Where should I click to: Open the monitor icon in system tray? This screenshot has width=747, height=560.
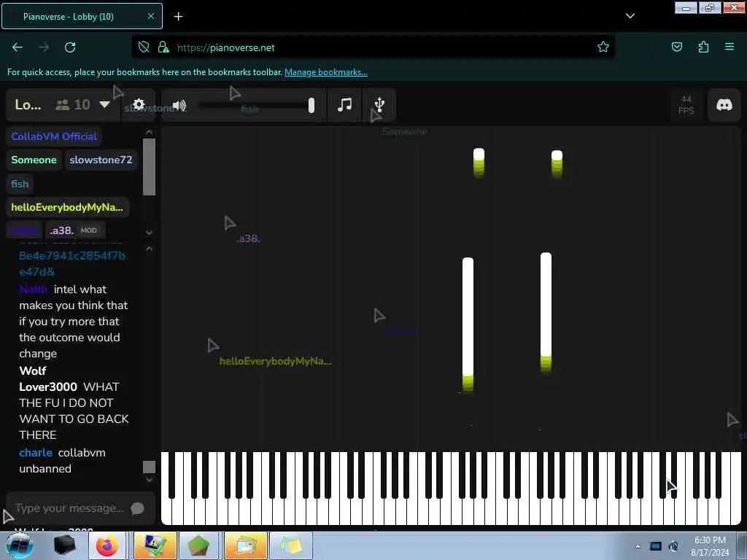coord(656,546)
